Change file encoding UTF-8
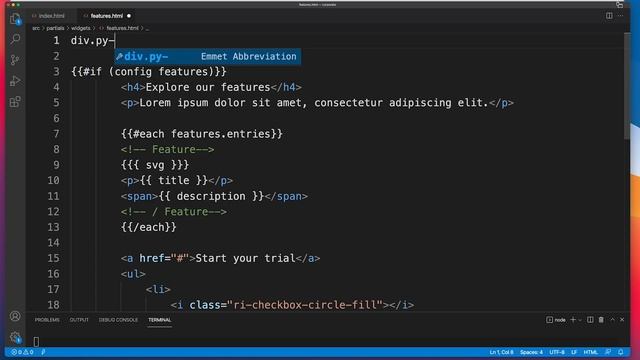 point(557,352)
